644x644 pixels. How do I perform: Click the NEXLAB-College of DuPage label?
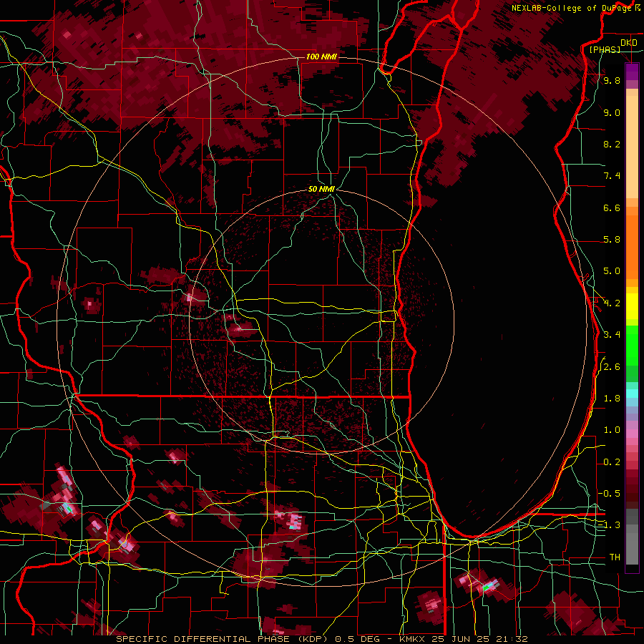coord(572,8)
